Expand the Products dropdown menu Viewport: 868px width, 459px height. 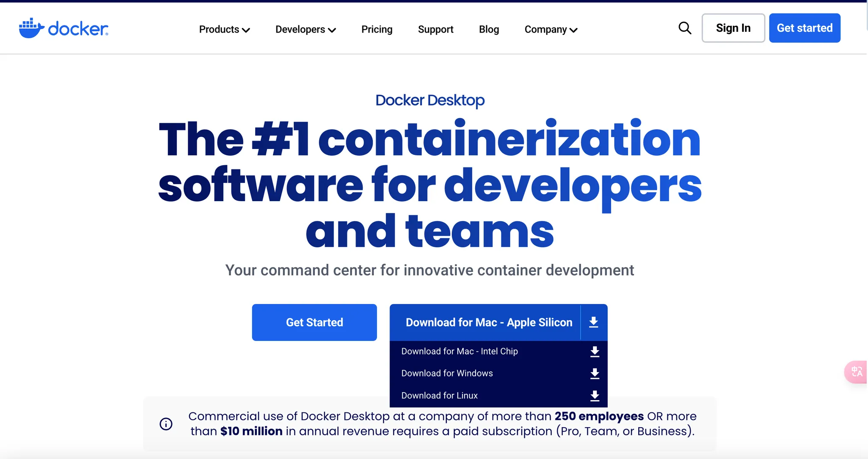point(224,29)
